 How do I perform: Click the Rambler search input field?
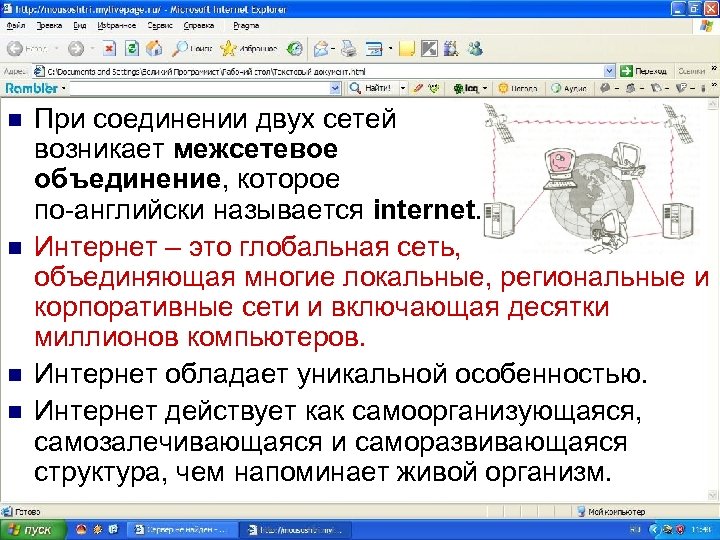(200, 88)
